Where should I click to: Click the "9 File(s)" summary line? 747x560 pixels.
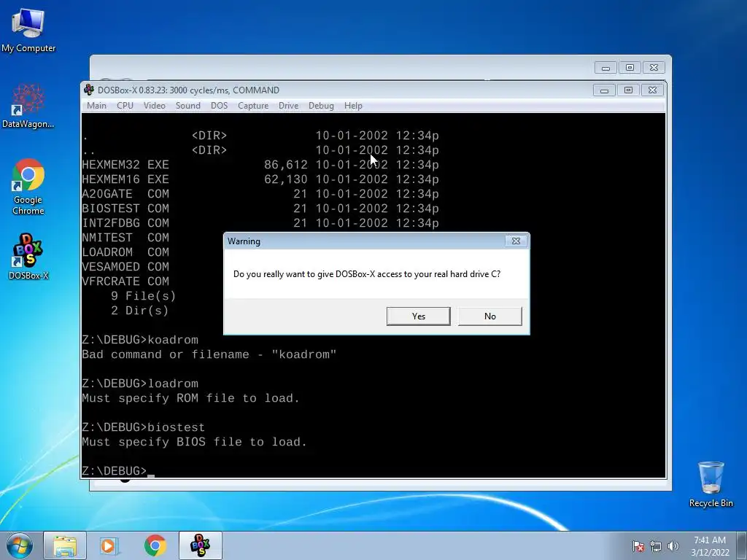[144, 296]
